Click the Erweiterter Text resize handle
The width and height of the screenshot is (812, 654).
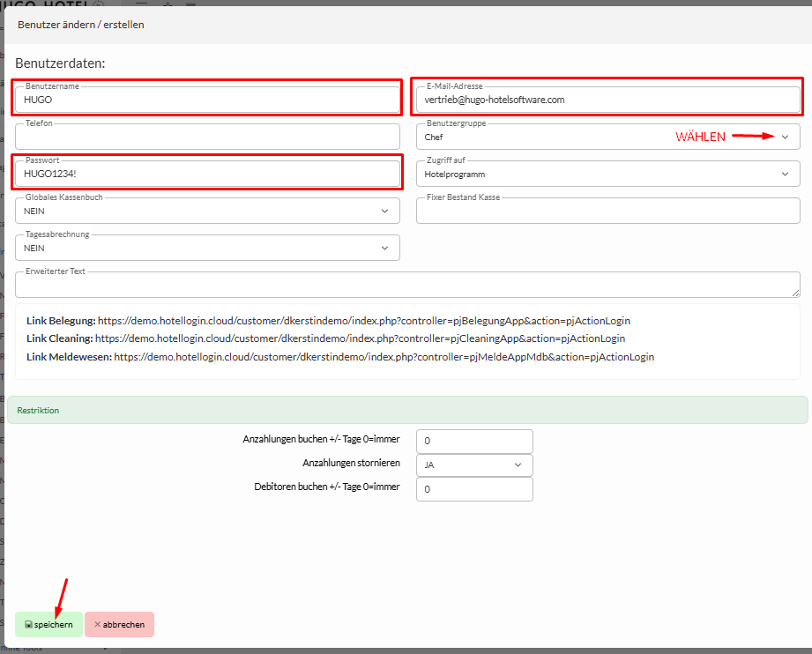(796, 293)
